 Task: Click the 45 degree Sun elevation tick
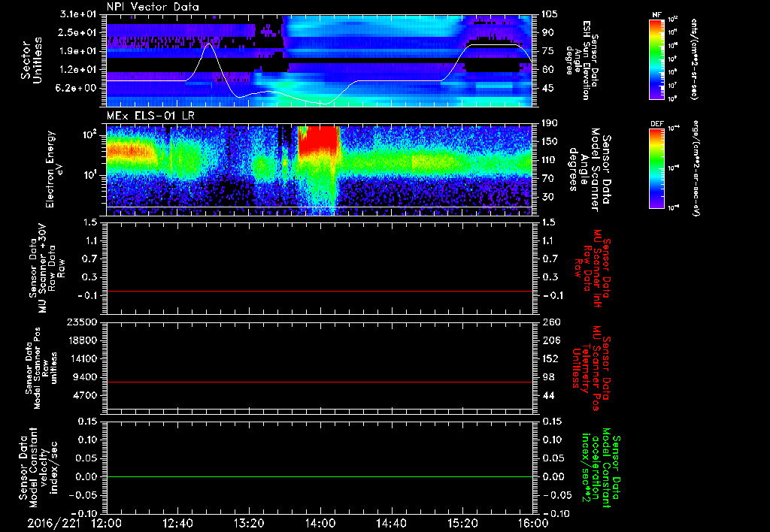(x=548, y=88)
